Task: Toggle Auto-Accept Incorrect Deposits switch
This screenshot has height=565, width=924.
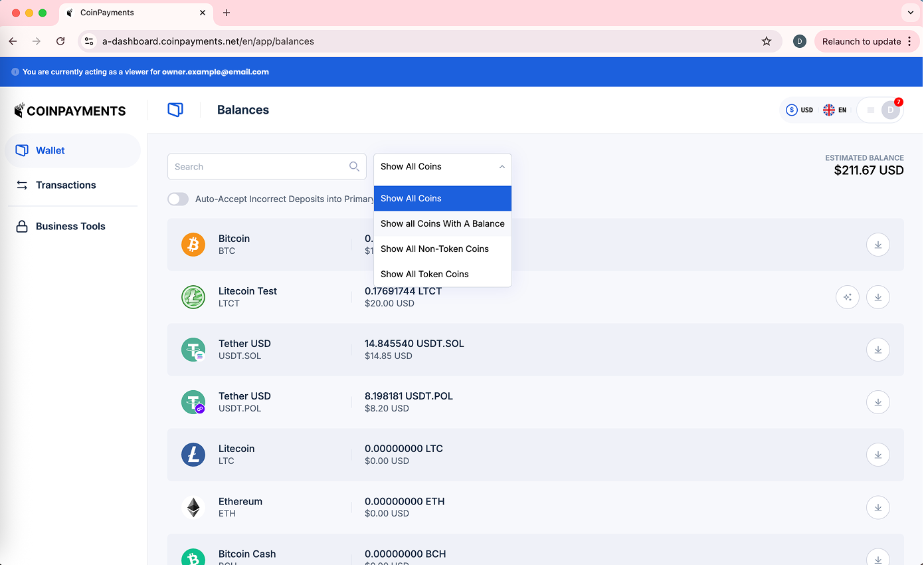Action: point(178,199)
